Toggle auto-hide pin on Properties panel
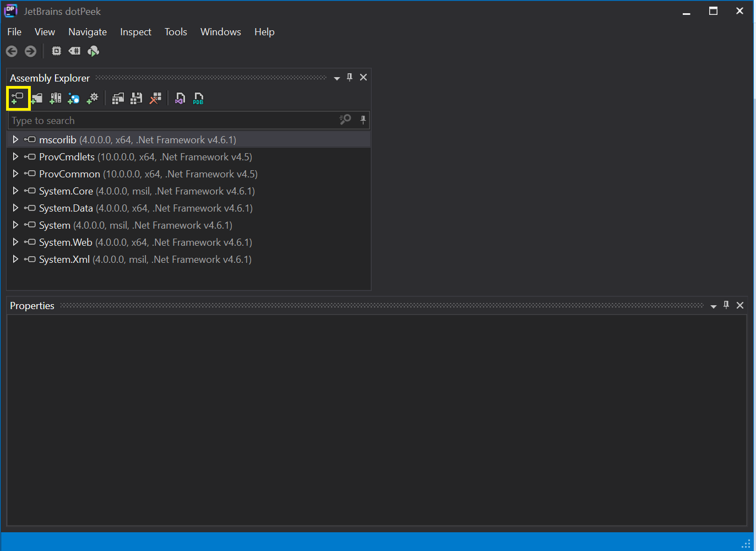The image size is (756, 551). pyautogui.click(x=726, y=305)
